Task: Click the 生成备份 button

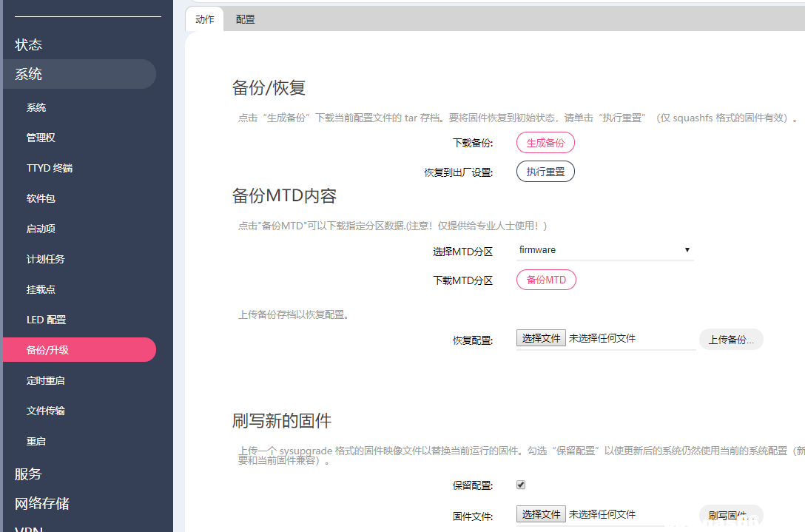Action: click(545, 142)
